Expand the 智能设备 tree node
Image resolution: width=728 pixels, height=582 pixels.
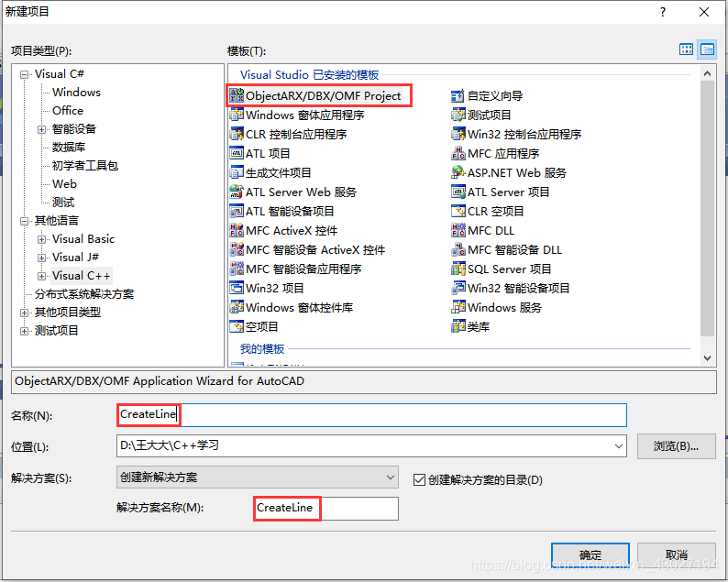[x=42, y=129]
